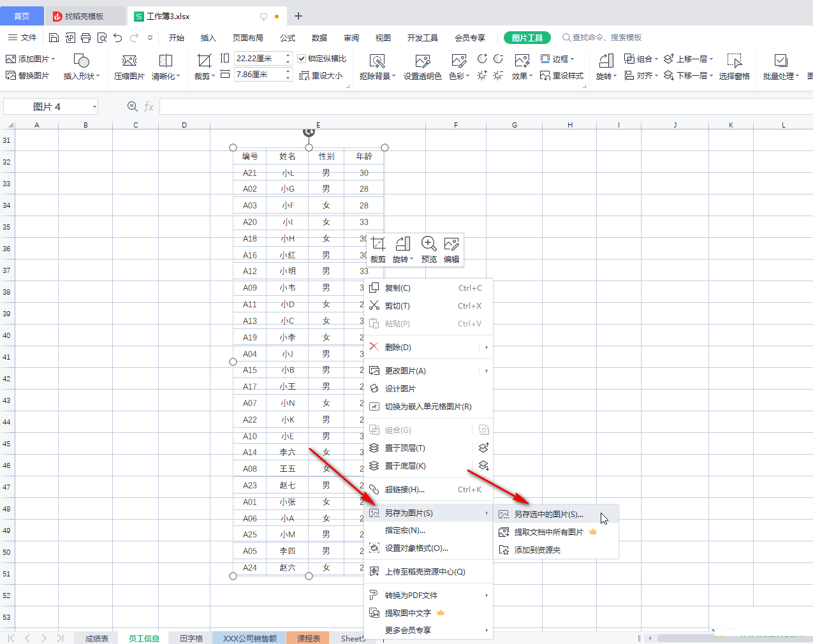This screenshot has width=813, height=644.
Task: Click the Reset Style button
Action: point(562,75)
